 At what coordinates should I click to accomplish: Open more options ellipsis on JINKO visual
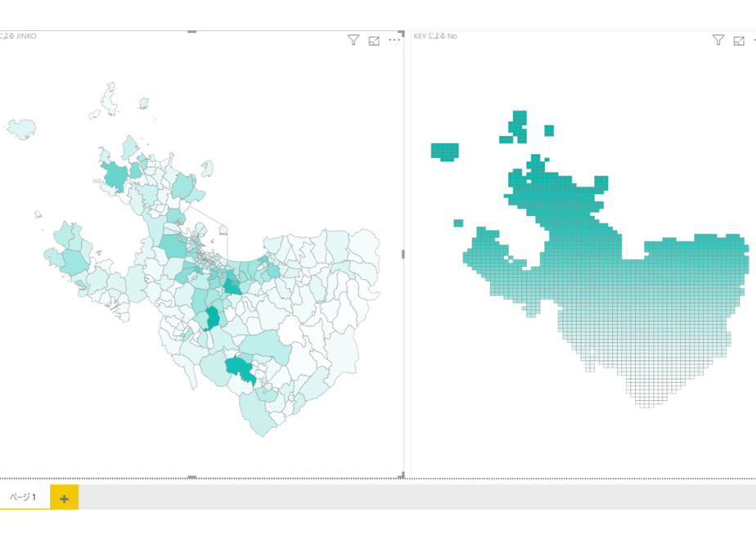click(394, 40)
